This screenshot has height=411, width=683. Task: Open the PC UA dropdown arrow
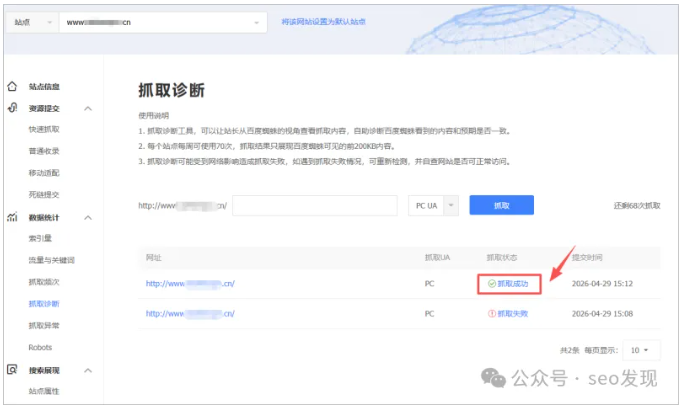451,205
